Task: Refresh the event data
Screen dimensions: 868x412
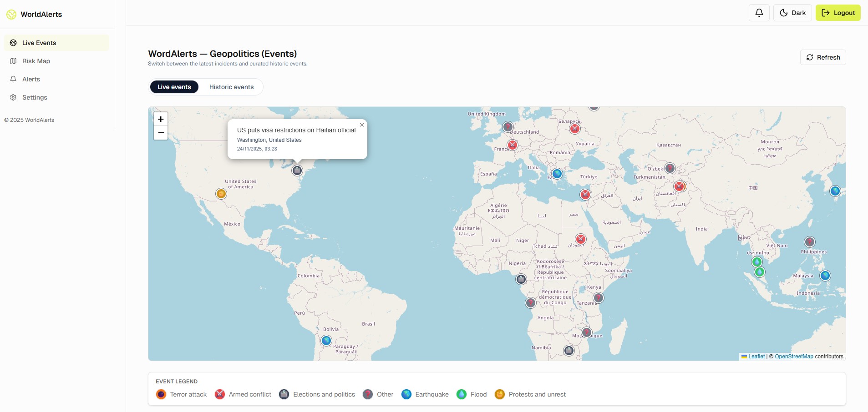Action: pyautogui.click(x=822, y=57)
